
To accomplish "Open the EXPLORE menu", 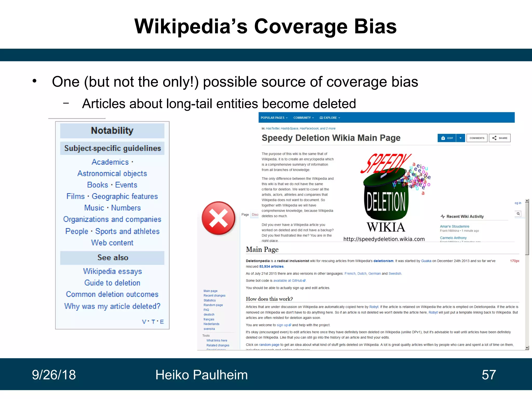I will [330, 118].
